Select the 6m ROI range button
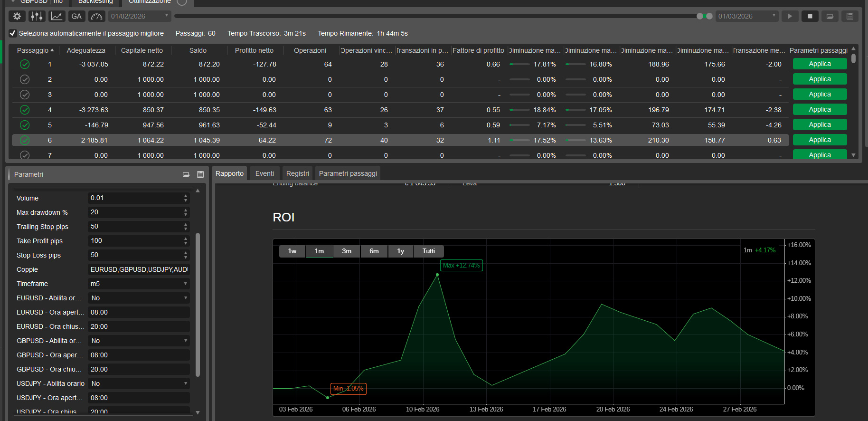This screenshot has height=421, width=868. tap(374, 251)
